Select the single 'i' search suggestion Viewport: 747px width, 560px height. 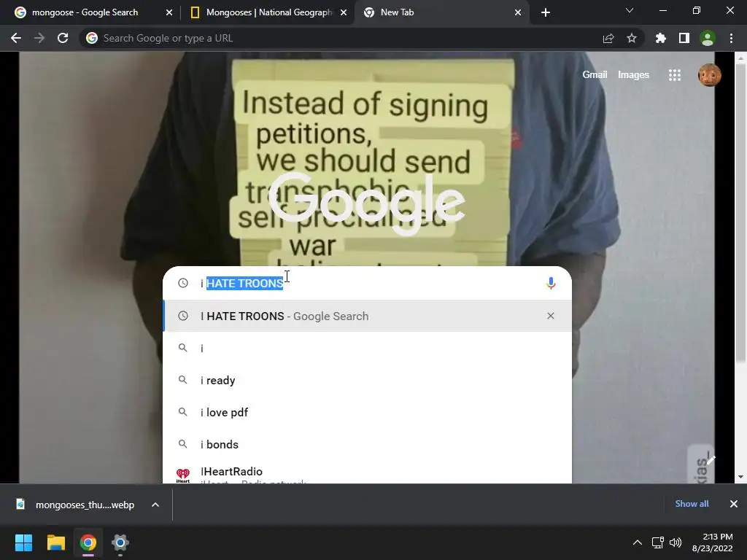point(367,348)
